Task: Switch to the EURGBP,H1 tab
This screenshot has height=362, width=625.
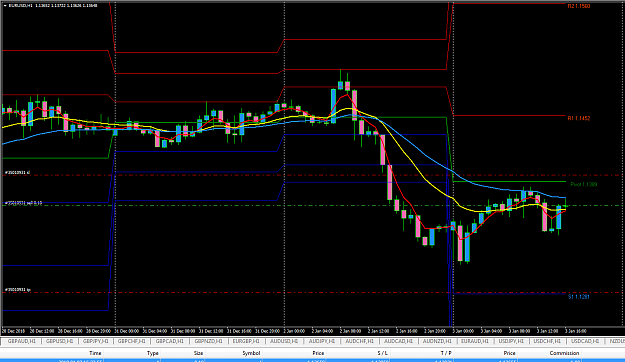Action: click(246, 341)
